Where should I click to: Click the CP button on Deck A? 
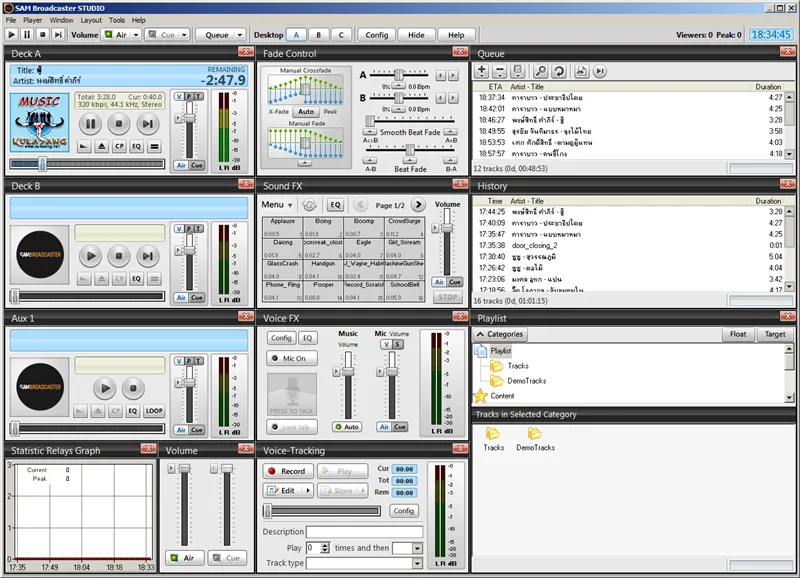119,147
